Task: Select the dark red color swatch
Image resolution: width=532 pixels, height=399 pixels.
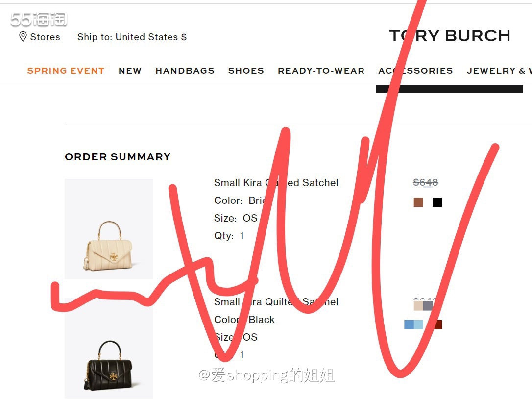Action: pos(437,324)
